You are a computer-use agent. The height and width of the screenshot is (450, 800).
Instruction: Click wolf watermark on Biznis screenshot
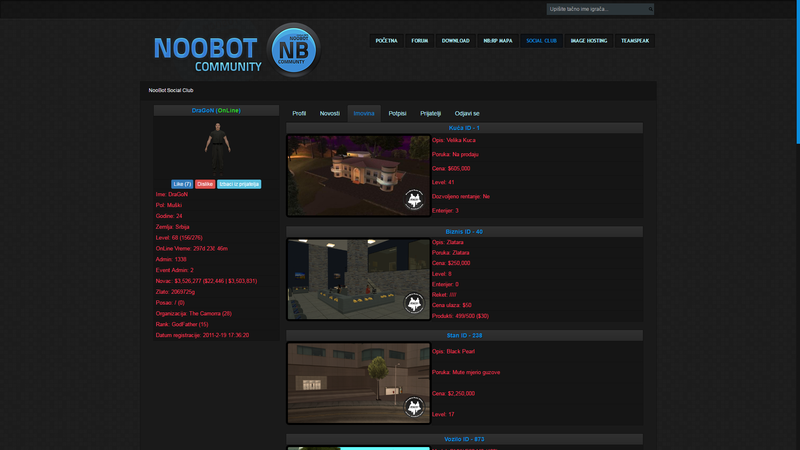click(414, 304)
